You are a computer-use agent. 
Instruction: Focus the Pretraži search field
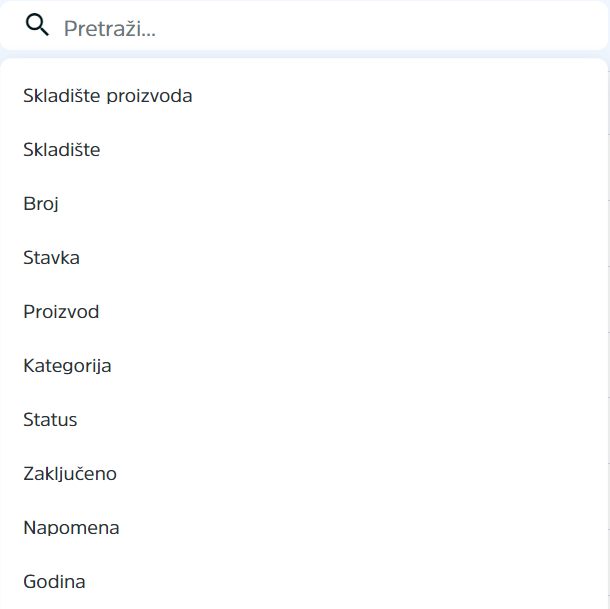[304, 26]
